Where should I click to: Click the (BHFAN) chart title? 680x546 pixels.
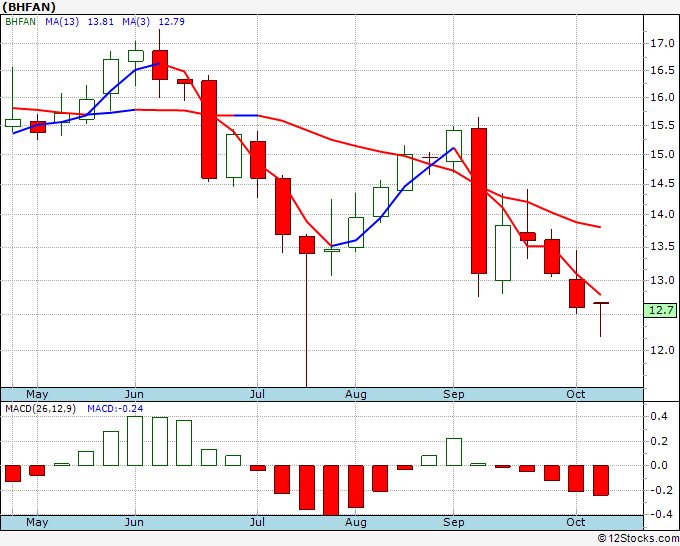pos(29,7)
